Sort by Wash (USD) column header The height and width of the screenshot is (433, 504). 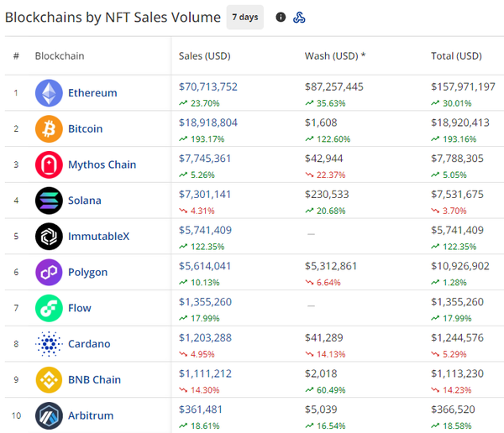334,56
